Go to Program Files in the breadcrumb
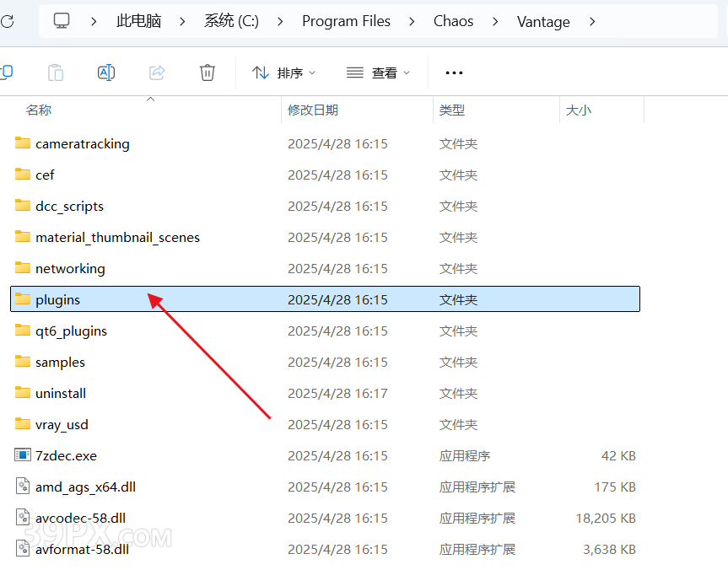The image size is (728, 570). pos(347,21)
